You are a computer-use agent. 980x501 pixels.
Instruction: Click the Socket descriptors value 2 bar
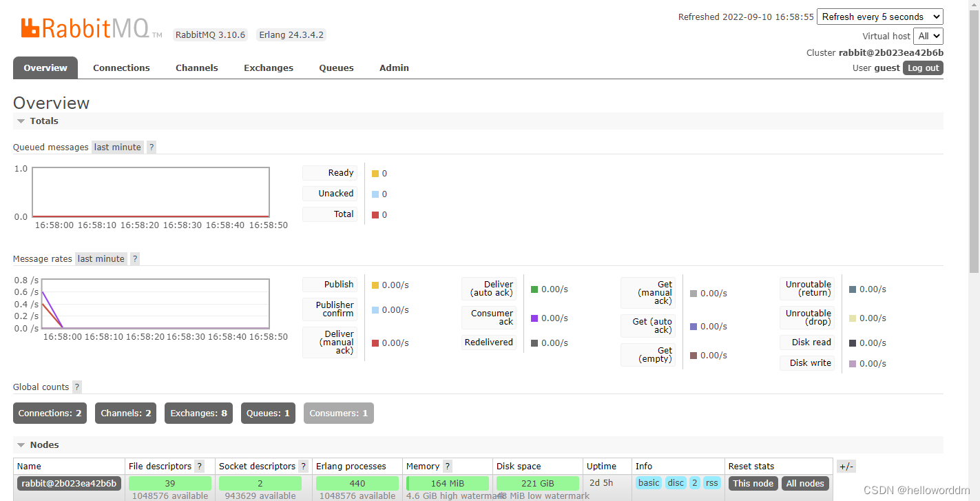(260, 483)
